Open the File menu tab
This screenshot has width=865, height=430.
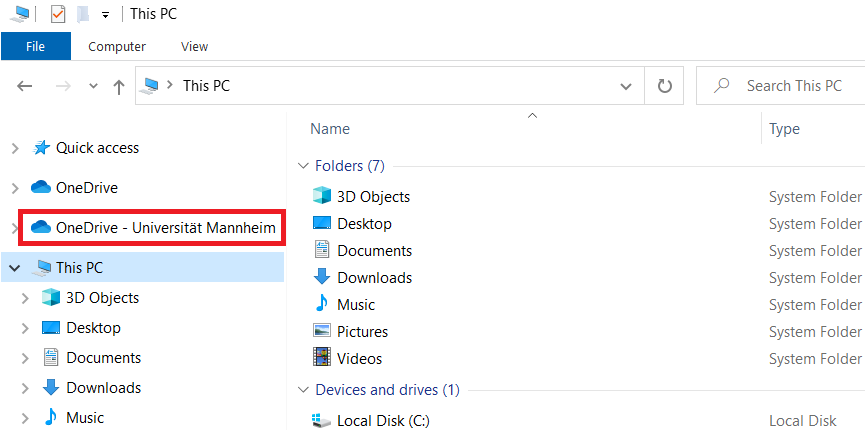[35, 46]
